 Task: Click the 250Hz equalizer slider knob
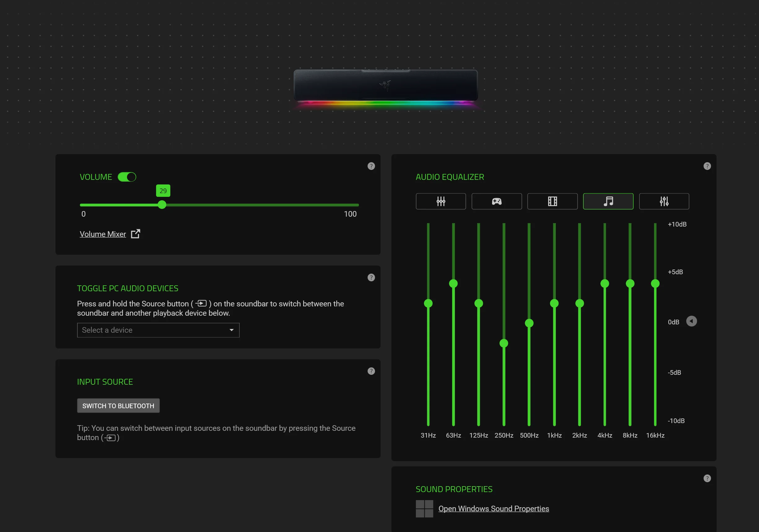pos(504,343)
